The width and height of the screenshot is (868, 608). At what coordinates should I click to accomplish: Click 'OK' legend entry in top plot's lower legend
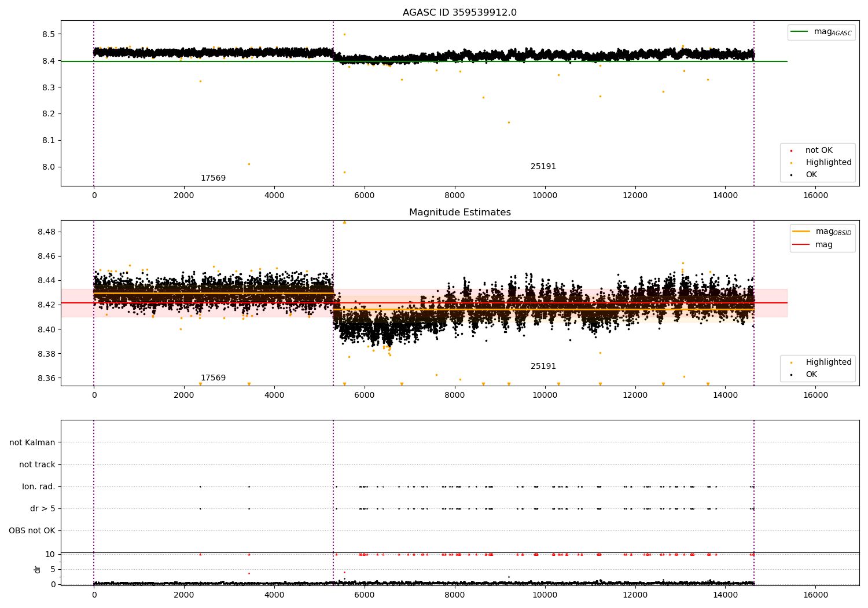(804, 175)
